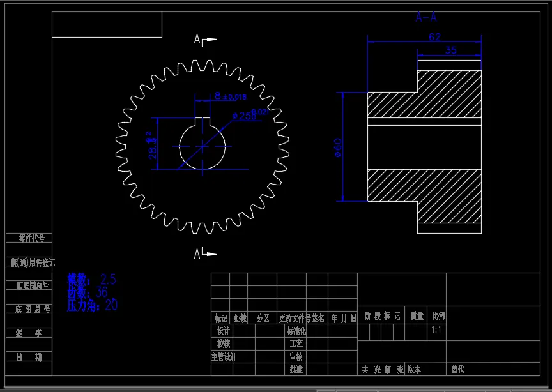Select the 签字 side label

(29, 333)
